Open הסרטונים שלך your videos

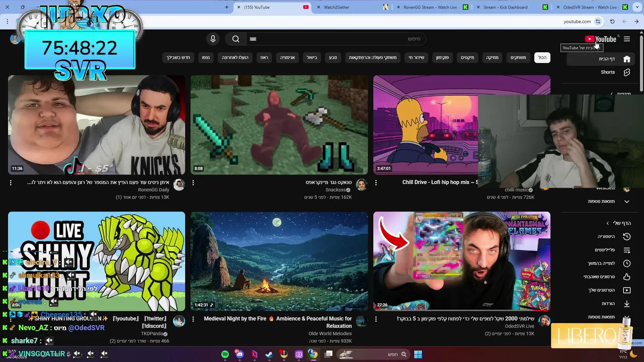pos(602,290)
